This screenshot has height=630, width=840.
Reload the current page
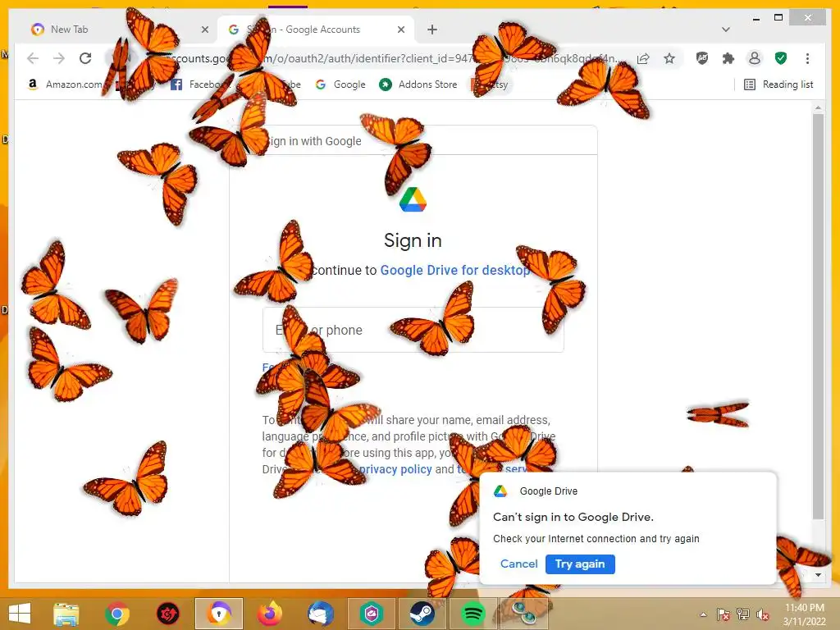[x=85, y=58]
